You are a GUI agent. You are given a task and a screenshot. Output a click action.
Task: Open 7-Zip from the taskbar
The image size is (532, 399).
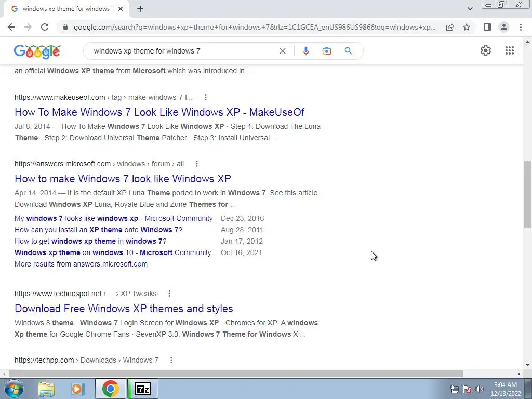tap(143, 389)
